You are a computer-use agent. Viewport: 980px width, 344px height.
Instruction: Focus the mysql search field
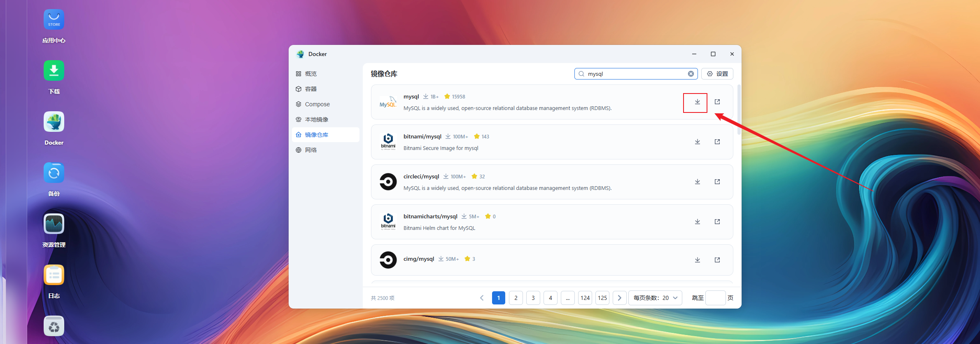pyautogui.click(x=636, y=74)
